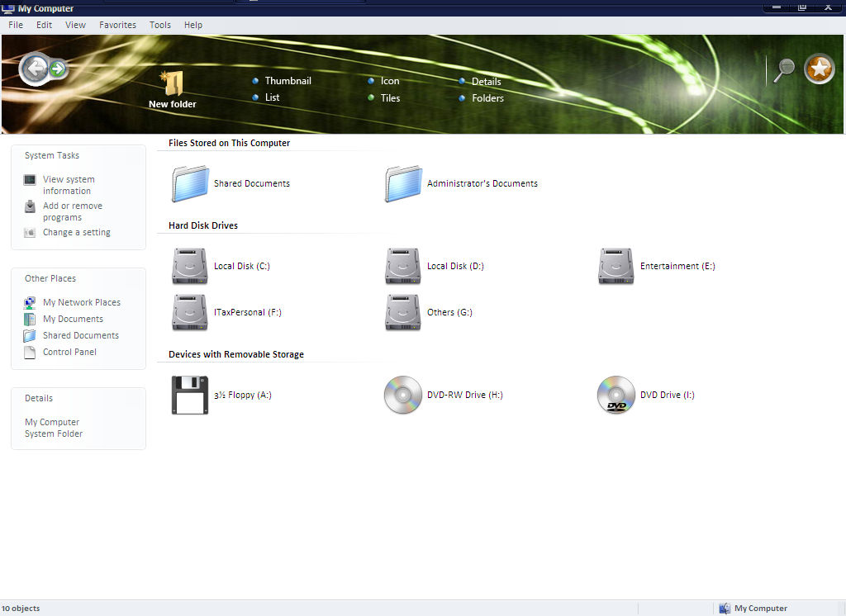Select the 3½ Floppy (A:) icon
The height and width of the screenshot is (616, 846).
pyautogui.click(x=190, y=395)
